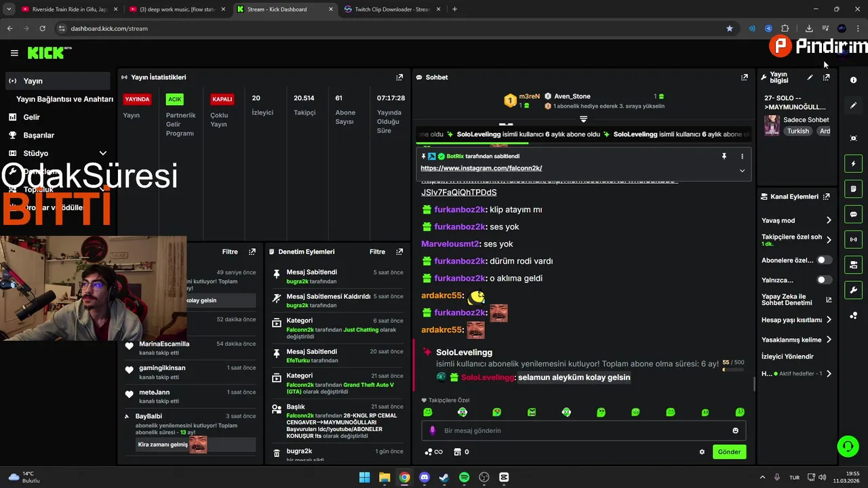Open the instagram.com/falconn2k link

[x=481, y=168]
